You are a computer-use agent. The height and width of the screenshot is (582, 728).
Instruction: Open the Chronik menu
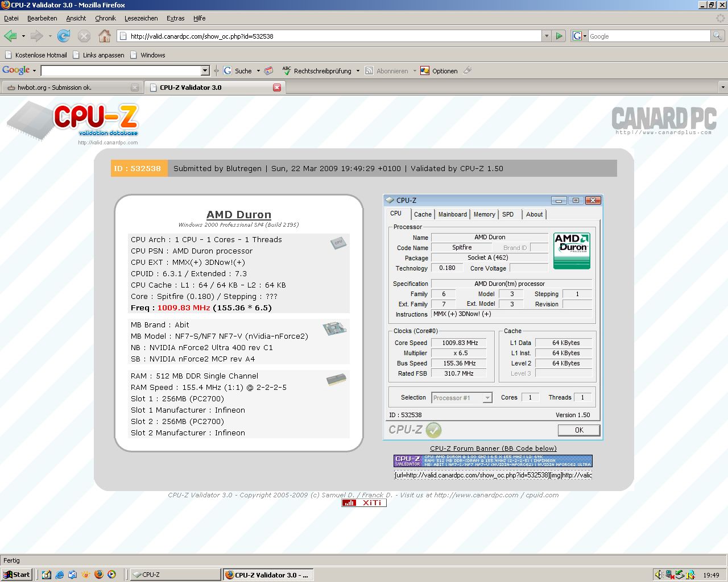[105, 18]
